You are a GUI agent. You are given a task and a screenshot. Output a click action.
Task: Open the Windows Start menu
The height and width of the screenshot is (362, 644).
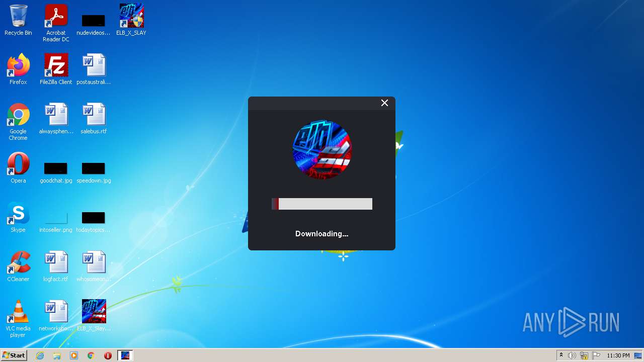pos(14,355)
